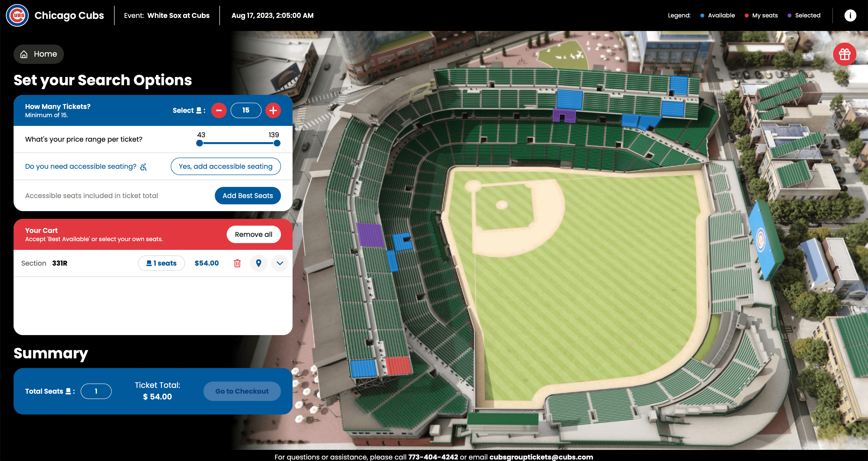Image resolution: width=868 pixels, height=461 pixels.
Task: Click the wheelchair accessible seating icon
Action: coord(144,167)
